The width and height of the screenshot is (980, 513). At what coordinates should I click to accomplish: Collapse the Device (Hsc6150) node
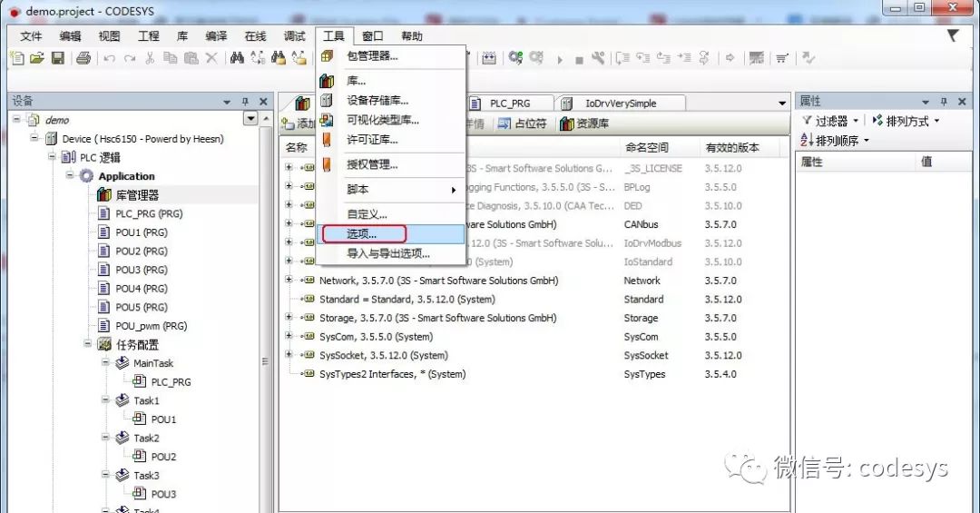click(x=34, y=138)
